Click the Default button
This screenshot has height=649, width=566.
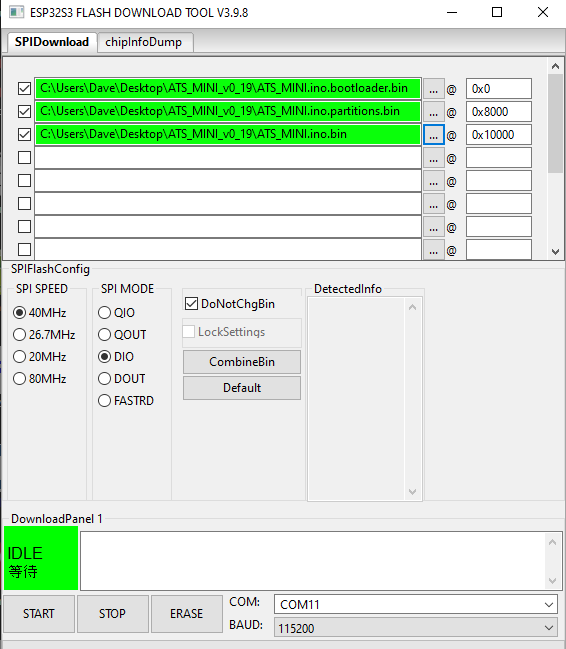coord(242,388)
